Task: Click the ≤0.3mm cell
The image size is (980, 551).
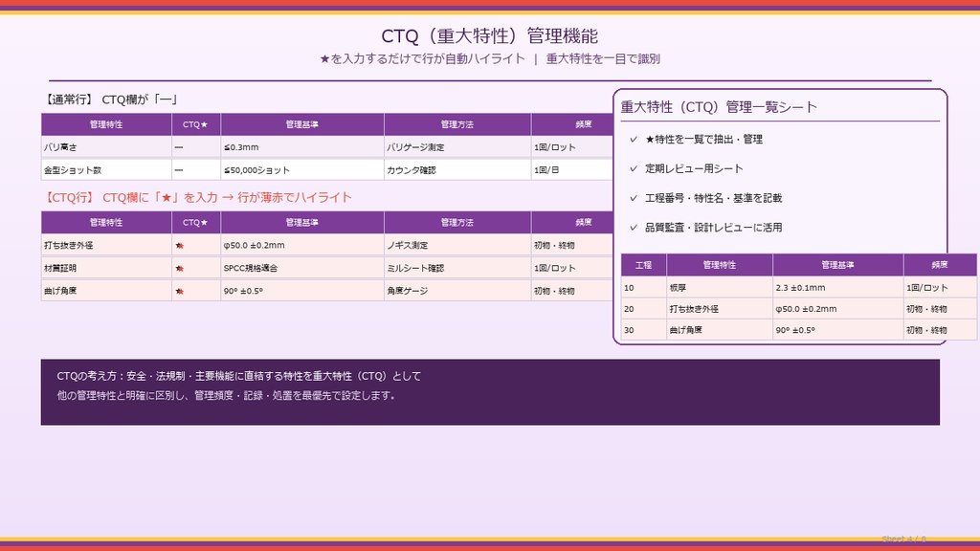Action: click(x=302, y=147)
